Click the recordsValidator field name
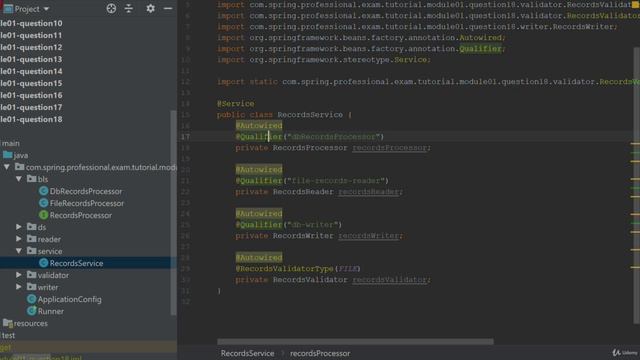This screenshot has width=640, height=360. click(x=389, y=280)
